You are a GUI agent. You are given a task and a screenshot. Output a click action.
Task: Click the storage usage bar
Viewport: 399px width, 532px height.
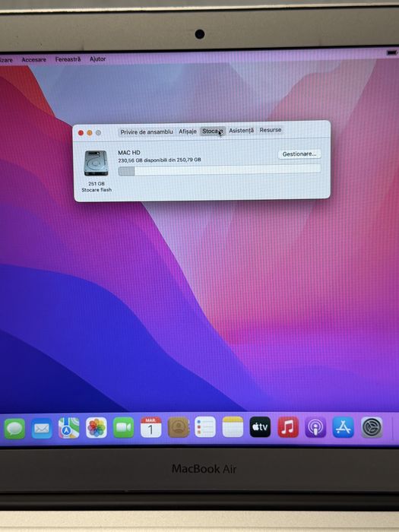[x=220, y=170]
